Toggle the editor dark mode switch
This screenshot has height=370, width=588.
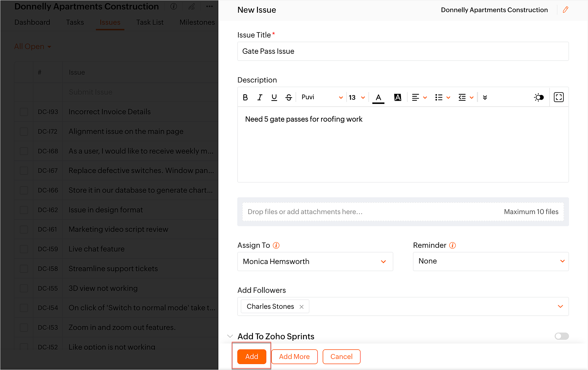[x=539, y=97]
